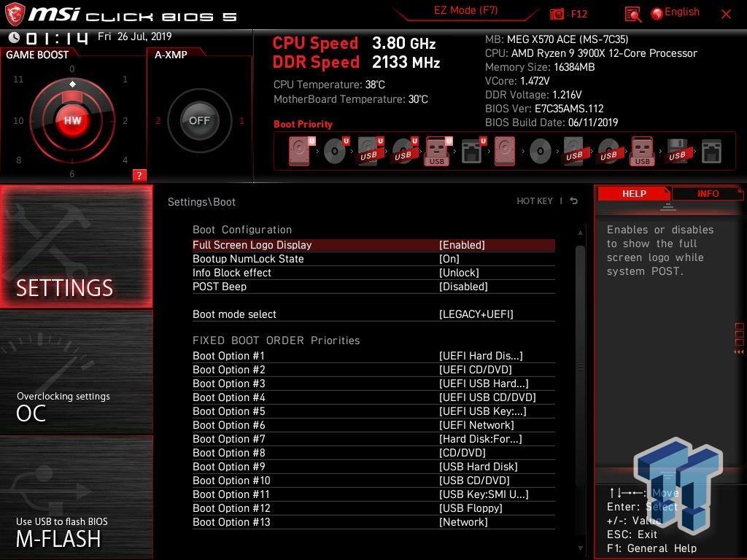The image size is (747, 560).
Task: Switch to EZ Mode (F7)
Action: pyautogui.click(x=465, y=10)
